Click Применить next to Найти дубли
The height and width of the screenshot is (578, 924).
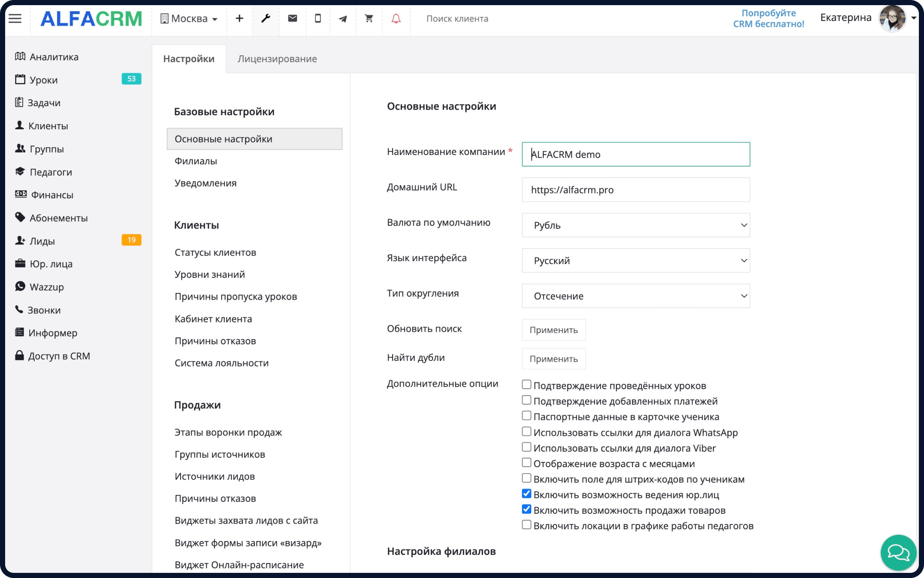pyautogui.click(x=554, y=359)
